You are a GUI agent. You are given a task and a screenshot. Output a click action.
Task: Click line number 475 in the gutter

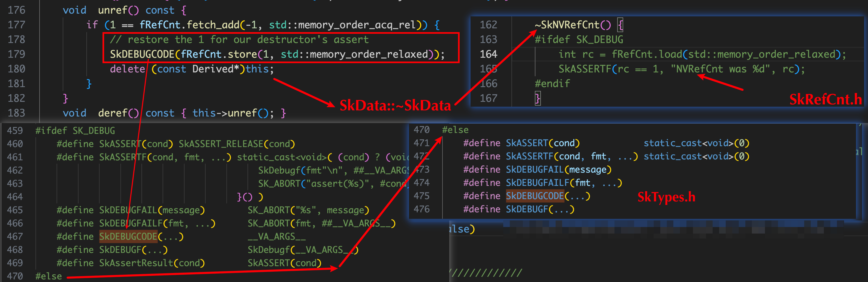pos(421,196)
